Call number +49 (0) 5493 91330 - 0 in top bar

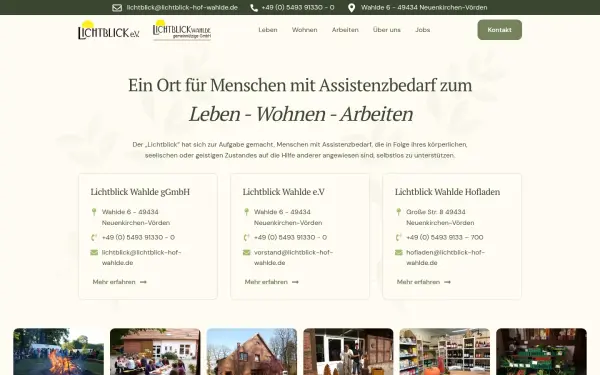298,8
